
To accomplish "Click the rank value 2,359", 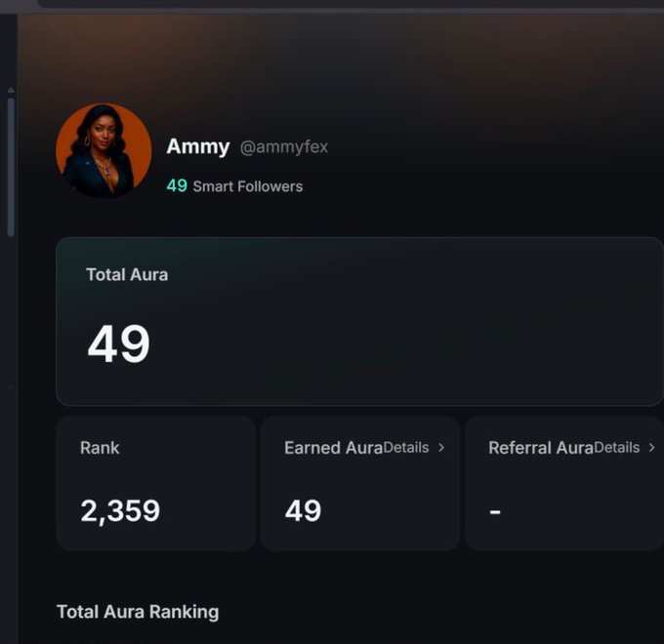I will pos(120,510).
